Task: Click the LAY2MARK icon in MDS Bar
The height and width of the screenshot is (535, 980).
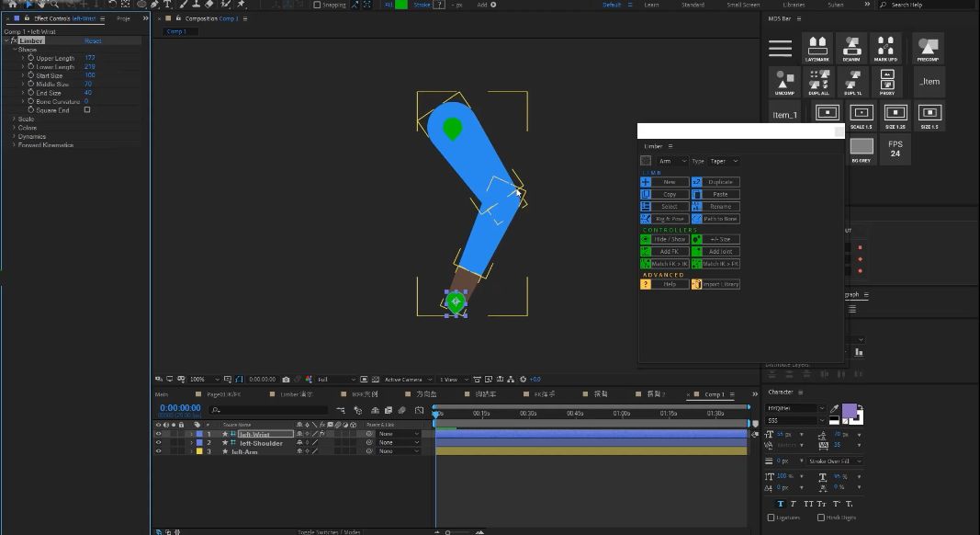Action: (817, 48)
